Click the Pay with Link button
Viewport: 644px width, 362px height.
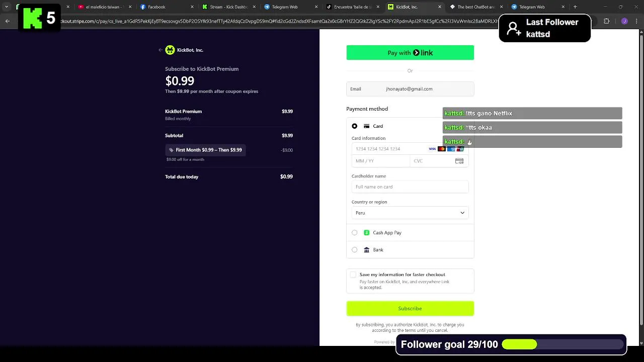click(410, 53)
